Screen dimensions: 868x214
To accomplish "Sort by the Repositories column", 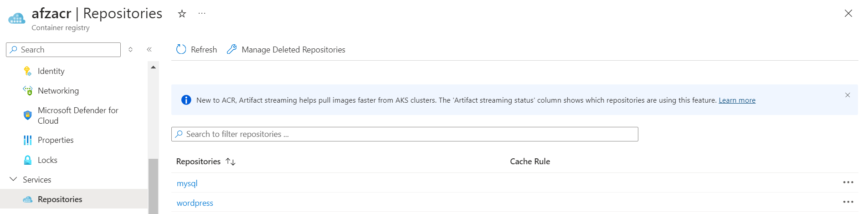I will (230, 162).
